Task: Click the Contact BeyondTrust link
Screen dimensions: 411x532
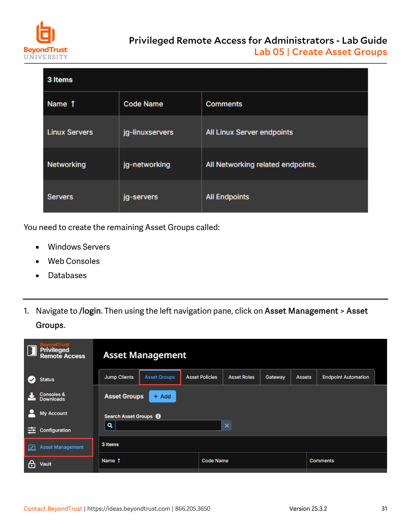Action: pyautogui.click(x=53, y=508)
